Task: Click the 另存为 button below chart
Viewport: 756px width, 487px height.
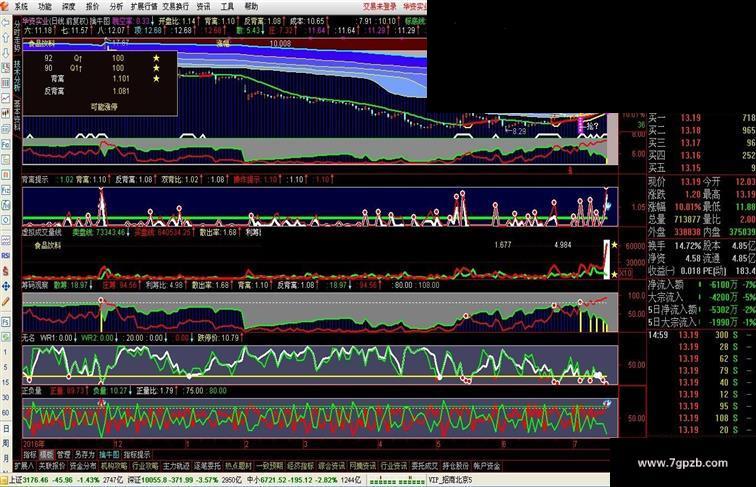Action: click(x=84, y=454)
